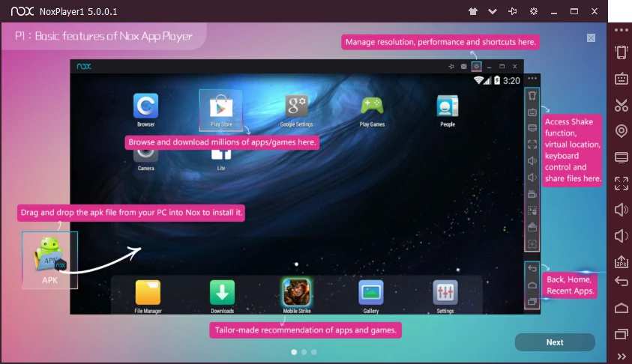Image resolution: width=632 pixels, height=364 pixels.
Task: Click the Next button in tutorial
Action: (x=555, y=342)
